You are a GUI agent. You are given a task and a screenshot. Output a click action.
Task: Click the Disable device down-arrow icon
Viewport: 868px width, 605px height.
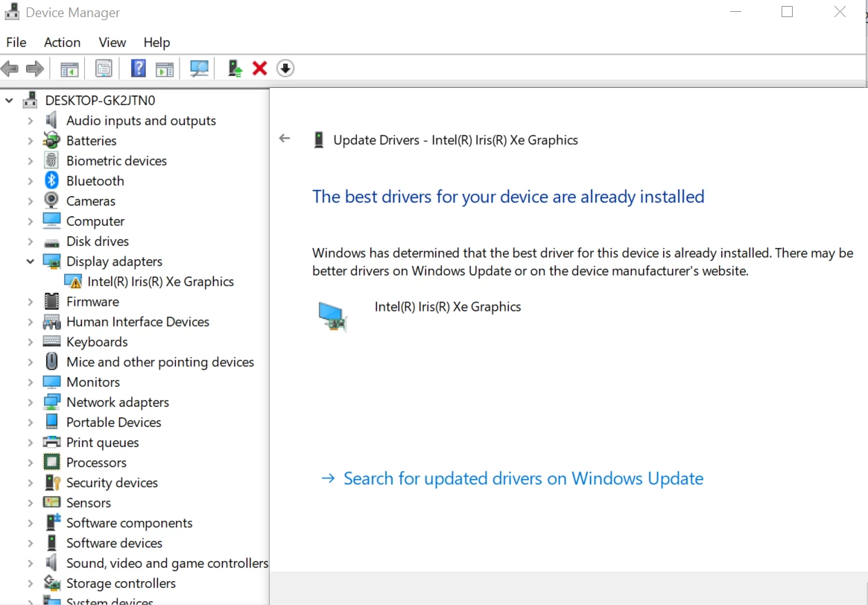(285, 69)
